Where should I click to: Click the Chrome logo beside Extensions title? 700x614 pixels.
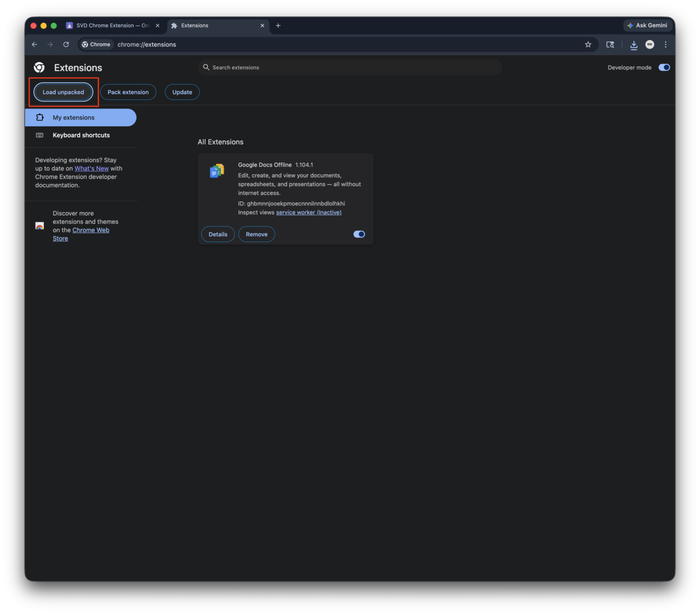click(39, 68)
